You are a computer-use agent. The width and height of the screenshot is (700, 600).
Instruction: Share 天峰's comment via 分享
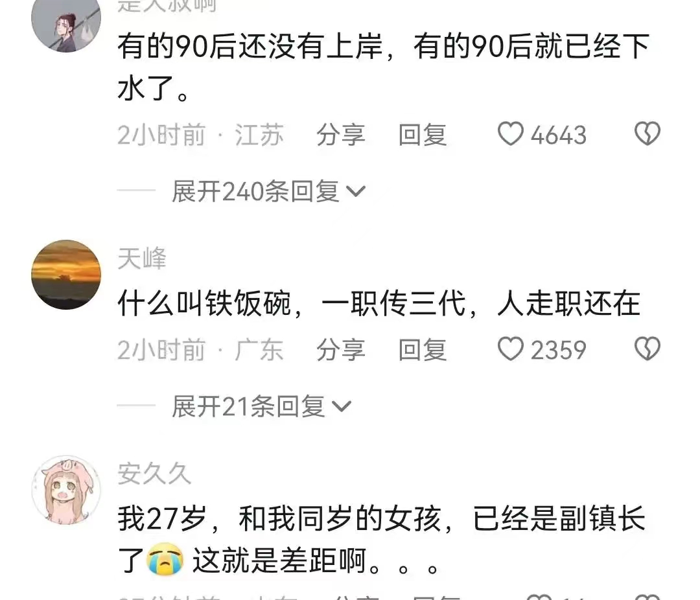(x=341, y=349)
